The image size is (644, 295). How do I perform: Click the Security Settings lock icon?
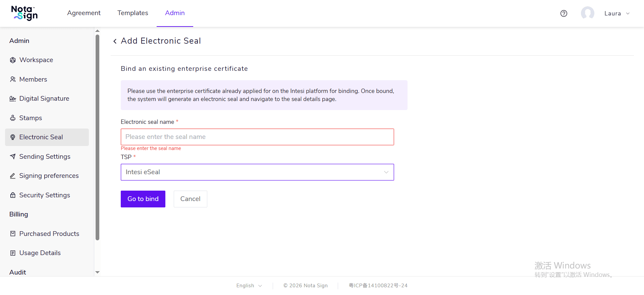tap(13, 195)
